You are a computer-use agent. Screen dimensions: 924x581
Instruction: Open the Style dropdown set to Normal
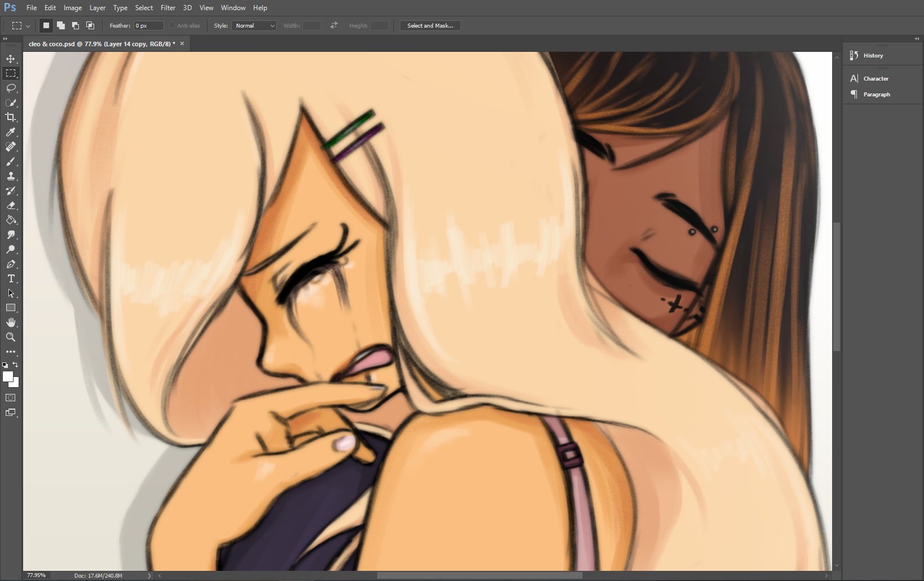pyautogui.click(x=254, y=25)
